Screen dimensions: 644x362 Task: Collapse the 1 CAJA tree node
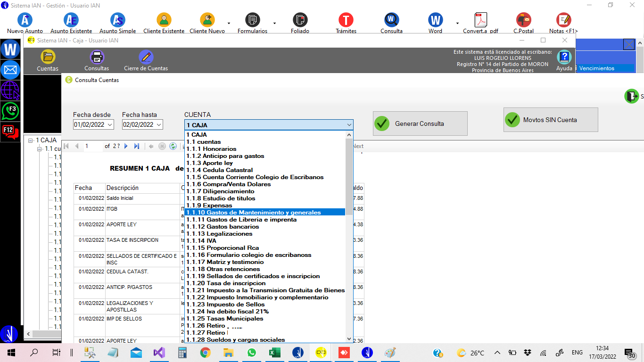point(31,140)
